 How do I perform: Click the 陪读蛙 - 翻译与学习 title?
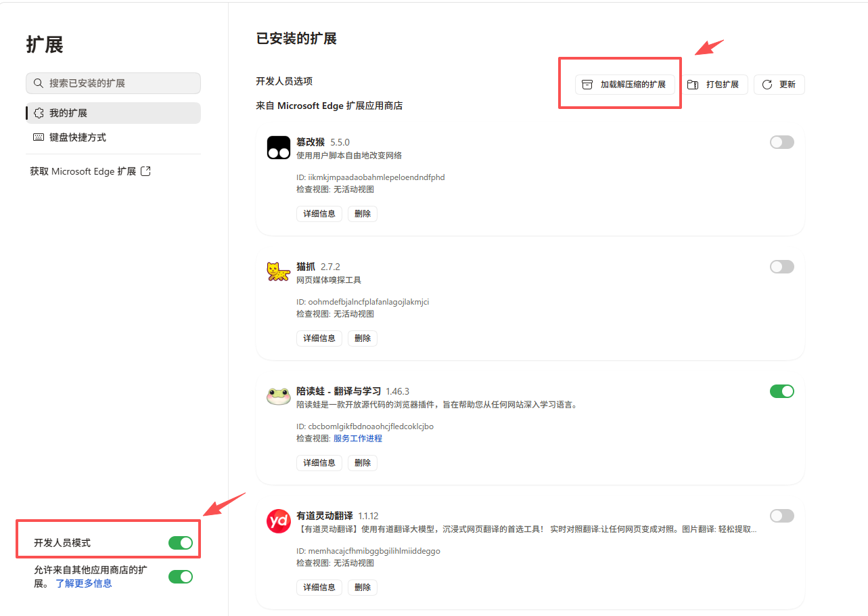(338, 391)
